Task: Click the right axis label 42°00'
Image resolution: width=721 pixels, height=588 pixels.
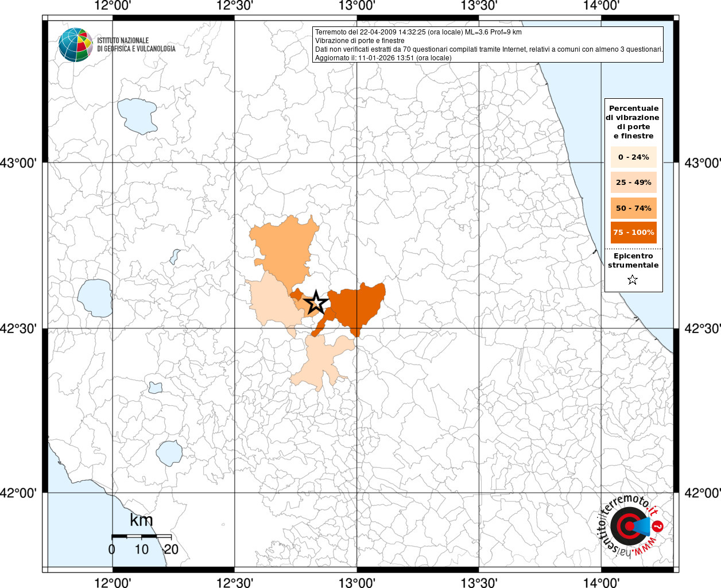Action: click(x=703, y=493)
